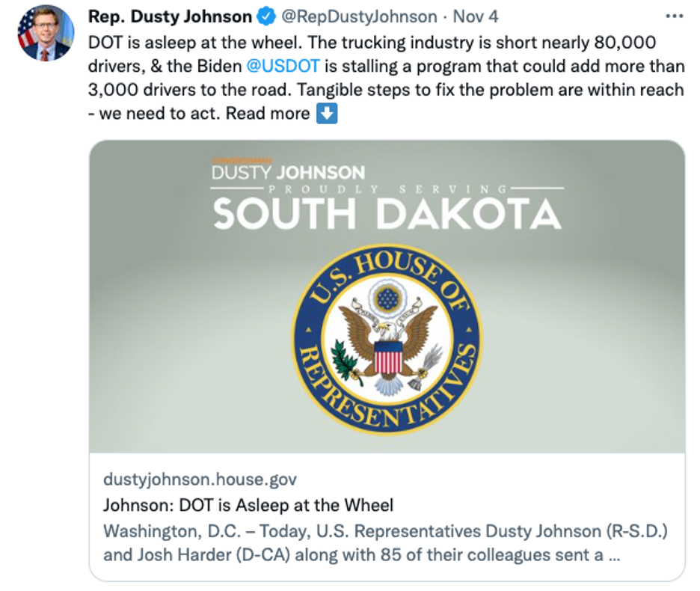Click the 'Read more' text in tweet
The image size is (700, 591).
pyautogui.click(x=268, y=114)
